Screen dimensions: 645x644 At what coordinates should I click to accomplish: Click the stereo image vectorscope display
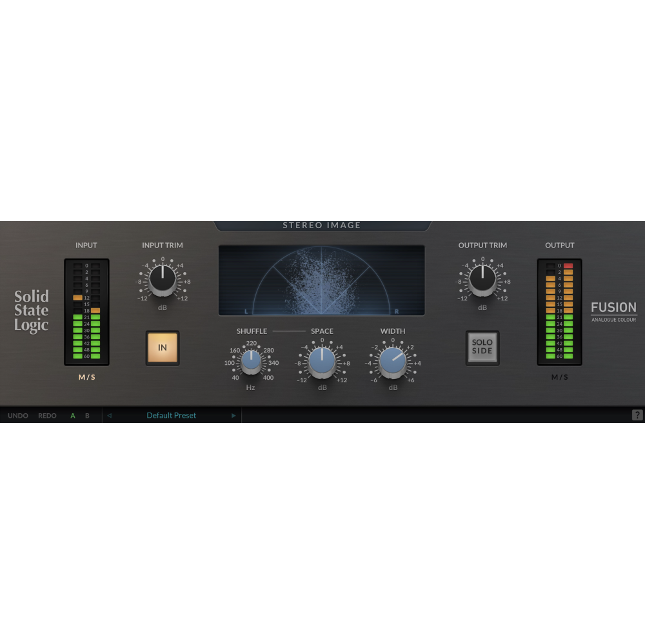[322, 280]
